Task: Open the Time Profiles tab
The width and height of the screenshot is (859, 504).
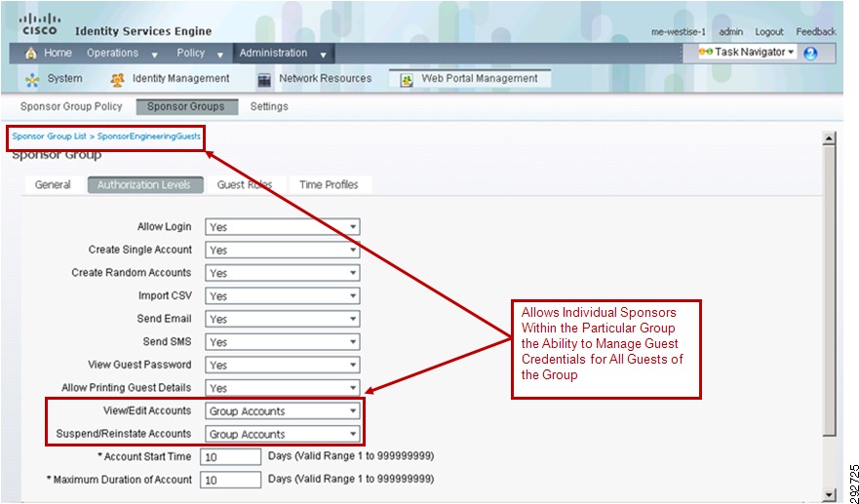Action: click(329, 184)
